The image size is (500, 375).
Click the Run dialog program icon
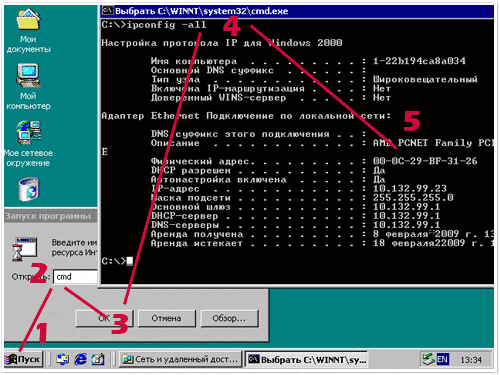coord(24,249)
